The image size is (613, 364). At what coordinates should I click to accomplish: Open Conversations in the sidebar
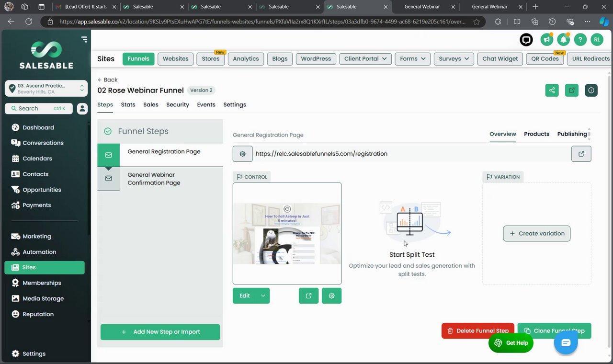[x=37, y=143]
